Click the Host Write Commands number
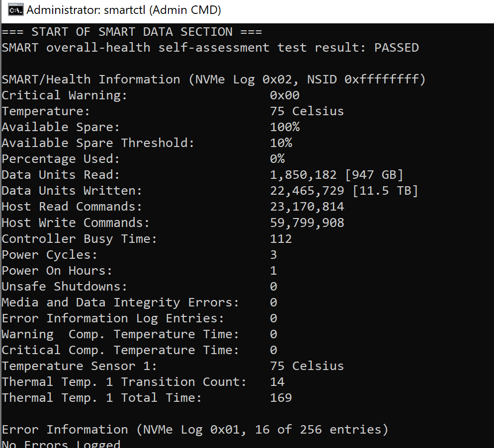Viewport: 494px width, 448px height. click(x=307, y=223)
